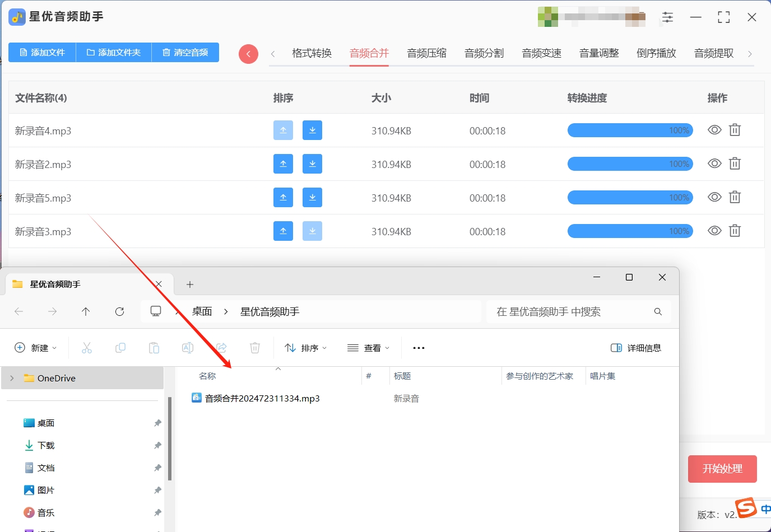Open the 倒序播放 tab

[x=657, y=53]
